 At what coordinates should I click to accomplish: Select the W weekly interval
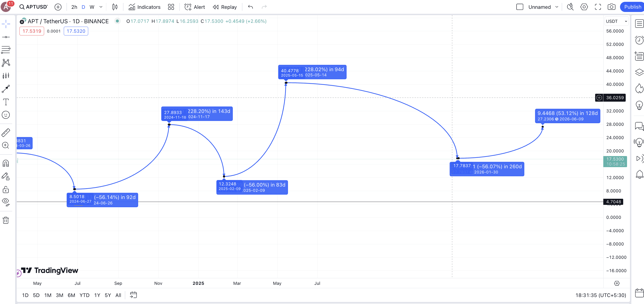click(x=92, y=7)
